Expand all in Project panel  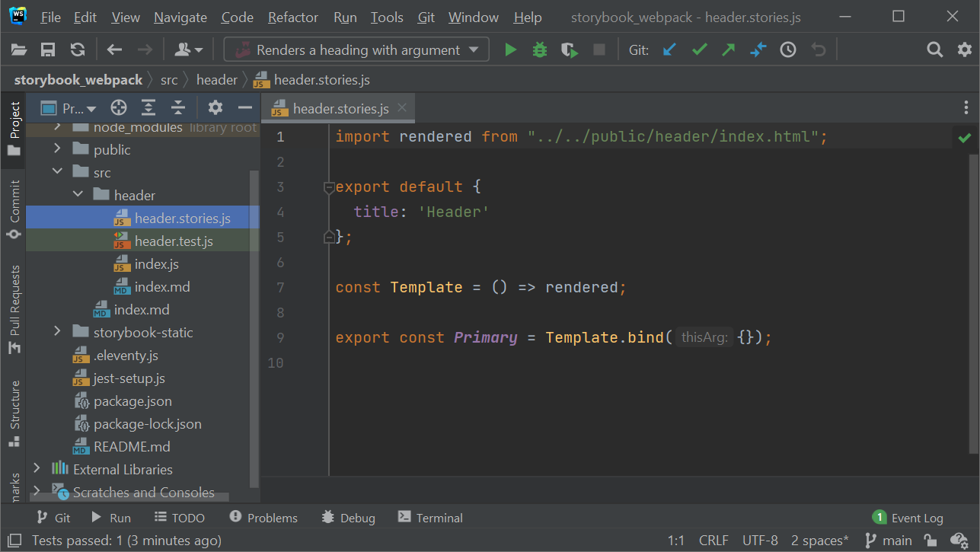[148, 108]
